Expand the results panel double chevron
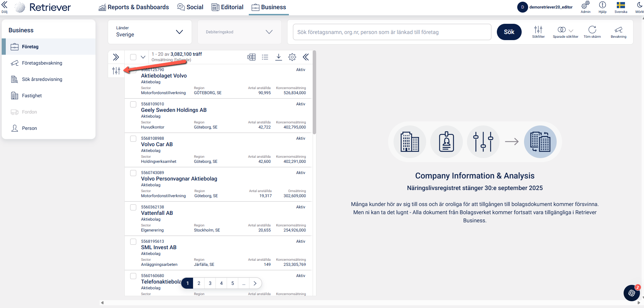This screenshot has width=644, height=308. (116, 57)
